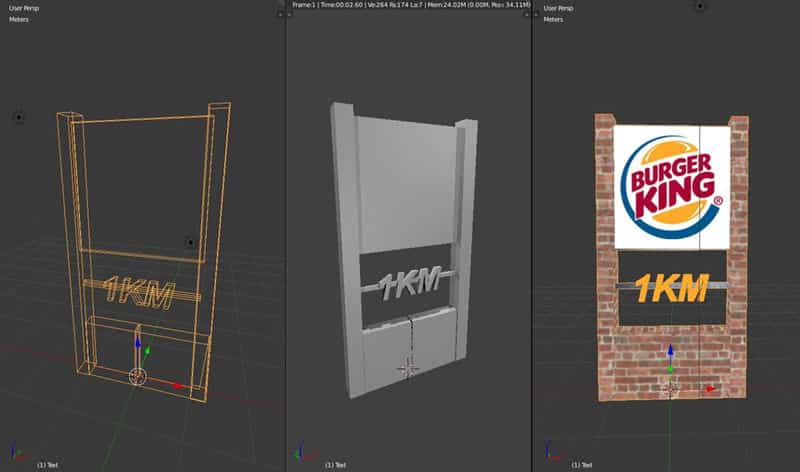Select the wireframe 1KM text outline

click(x=142, y=292)
